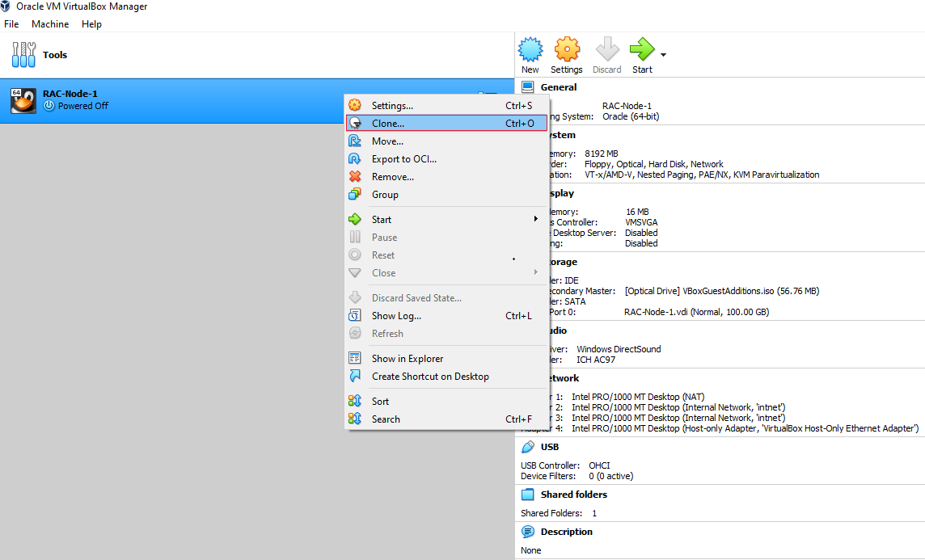Open the General section header link
The height and width of the screenshot is (560, 925).
point(559,87)
